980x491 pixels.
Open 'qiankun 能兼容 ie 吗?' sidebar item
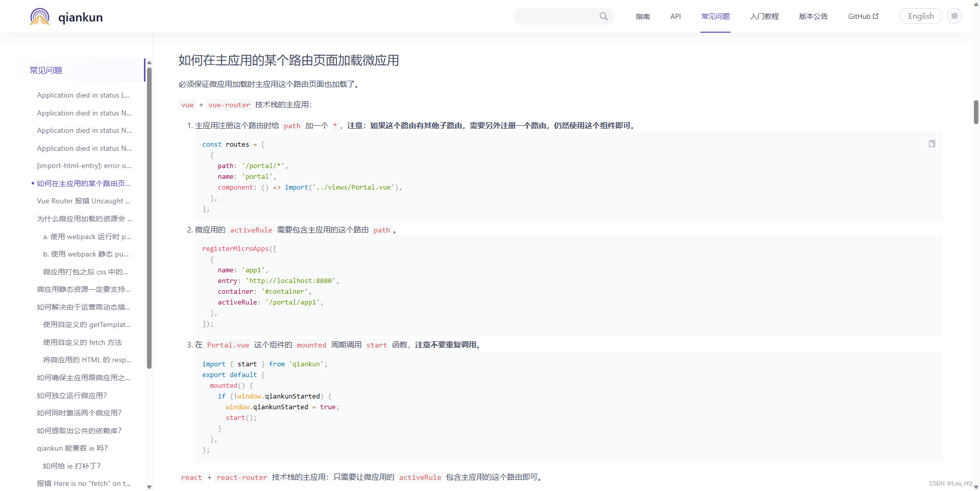(72, 448)
